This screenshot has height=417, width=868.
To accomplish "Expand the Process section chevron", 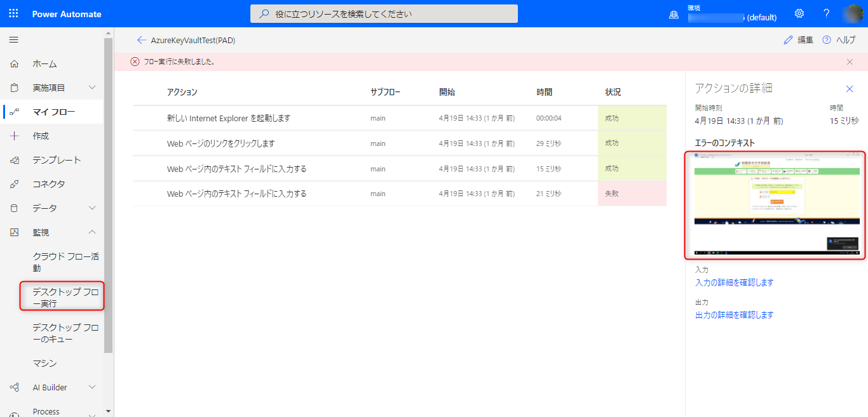I will coord(92,414).
